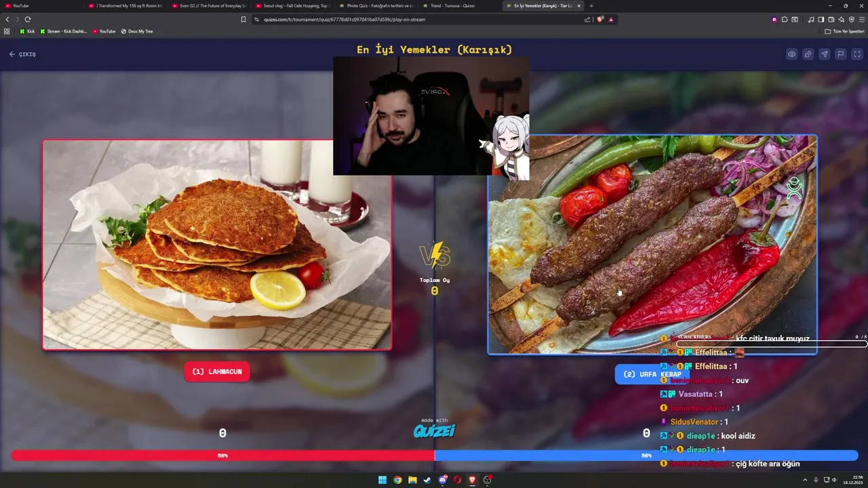The height and width of the screenshot is (488, 868).
Task: Click the share icon in address bar
Action: [x=587, y=20]
